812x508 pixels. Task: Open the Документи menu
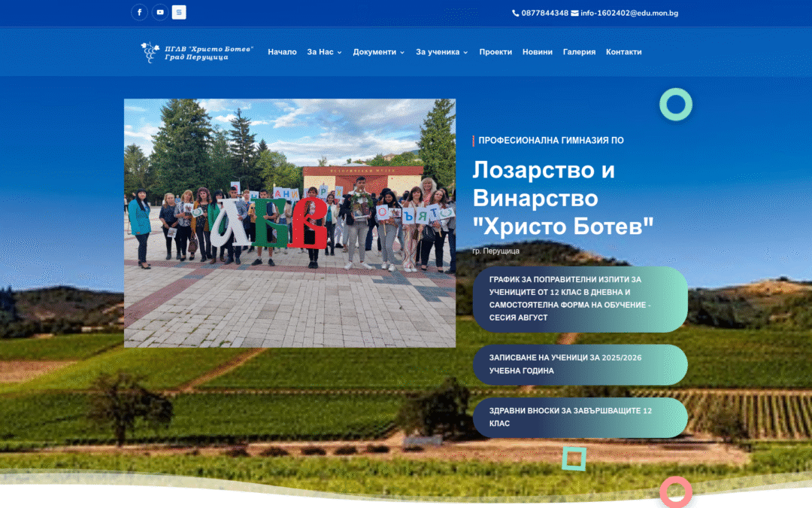point(374,52)
